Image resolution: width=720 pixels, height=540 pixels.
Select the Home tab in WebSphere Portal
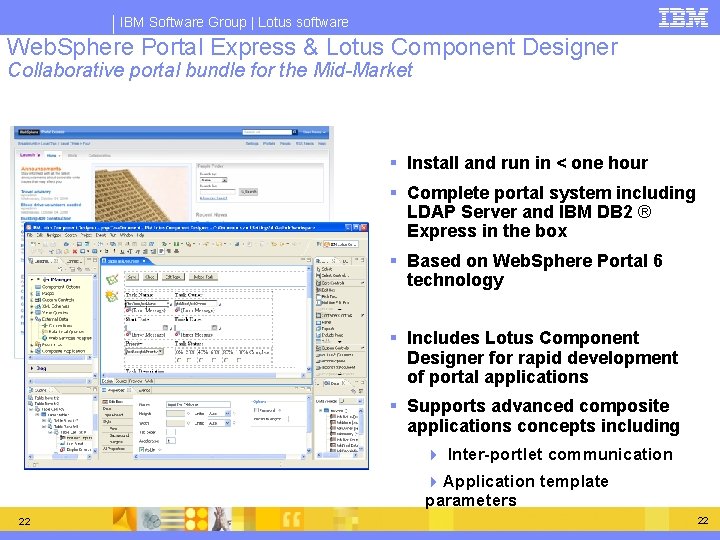53,156
